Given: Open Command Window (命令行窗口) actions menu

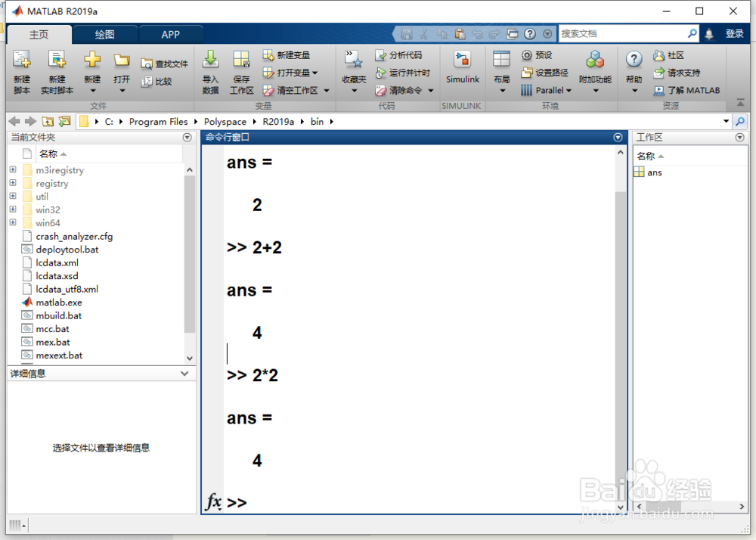Looking at the screenshot, I should click(618, 138).
